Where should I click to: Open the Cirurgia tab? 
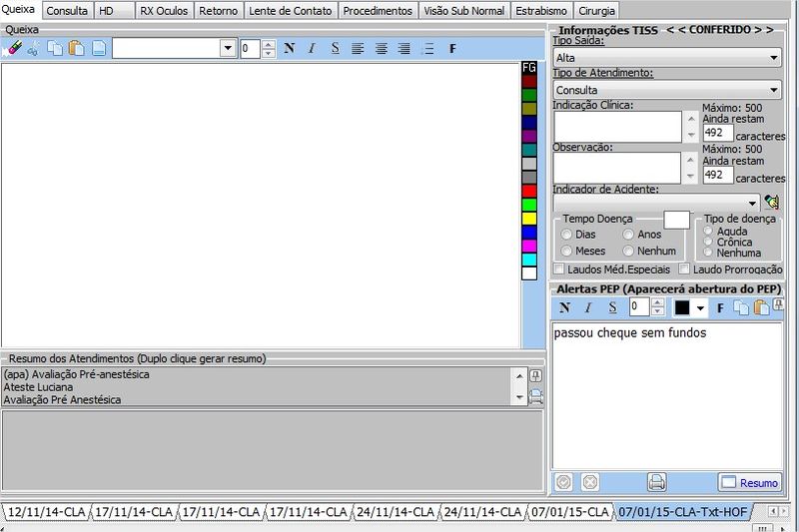click(x=597, y=11)
